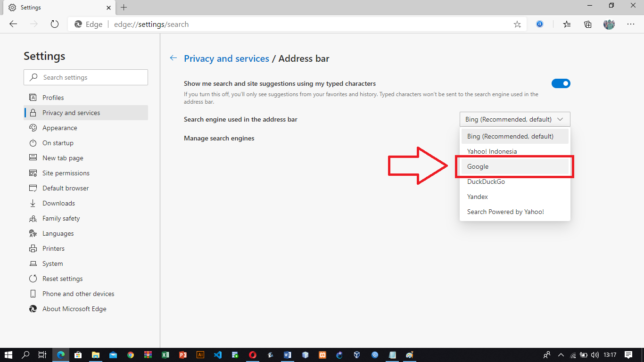Open Microsoft Store from the taskbar
This screenshot has height=362, width=644.
[78, 355]
